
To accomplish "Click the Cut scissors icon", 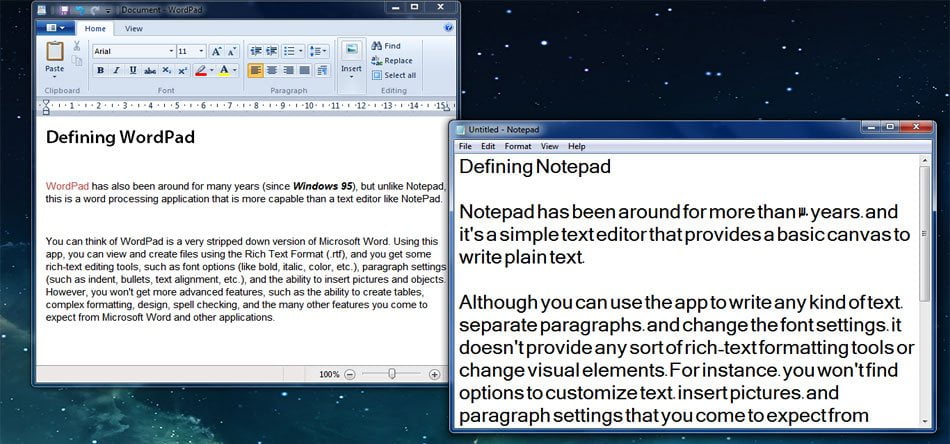I will (77, 46).
